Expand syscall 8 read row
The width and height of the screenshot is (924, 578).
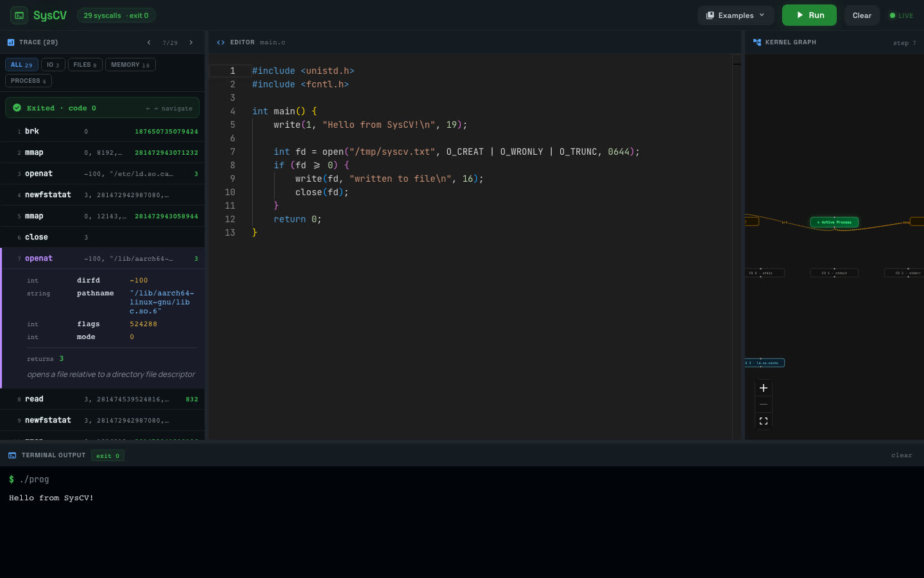(103, 399)
